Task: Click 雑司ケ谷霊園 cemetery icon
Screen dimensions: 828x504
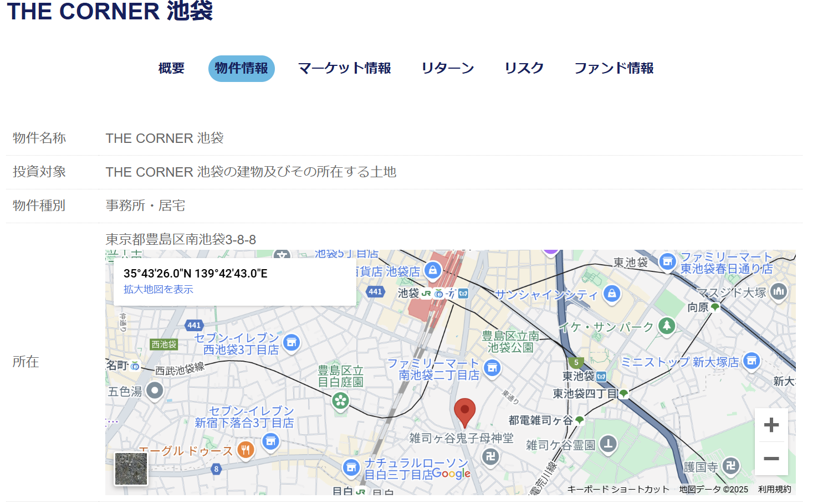Action: [x=609, y=444]
